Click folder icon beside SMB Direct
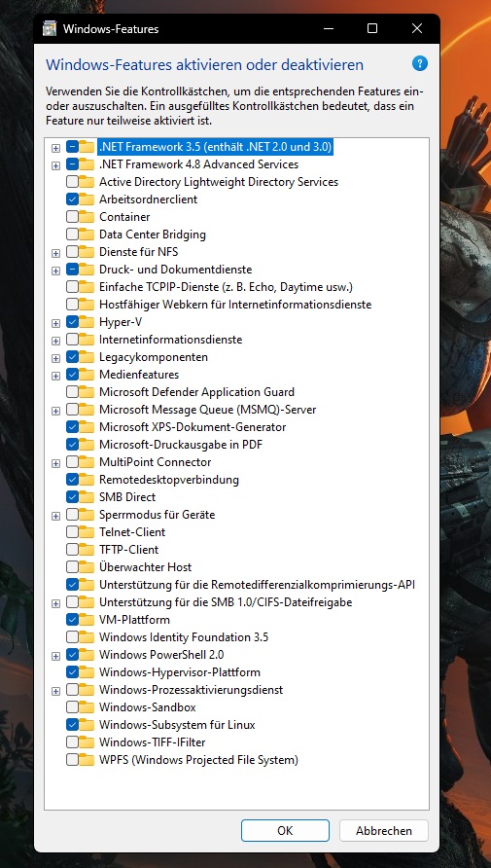 pos(87,496)
